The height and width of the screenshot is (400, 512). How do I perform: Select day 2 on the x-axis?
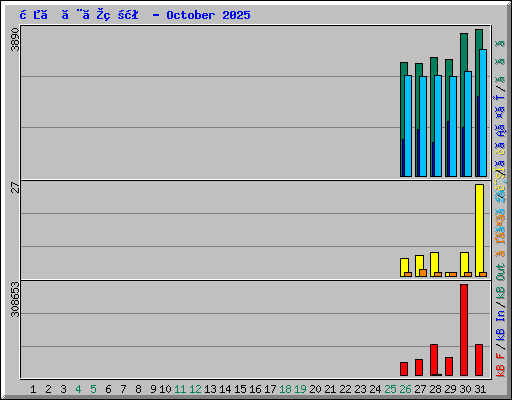click(x=48, y=389)
